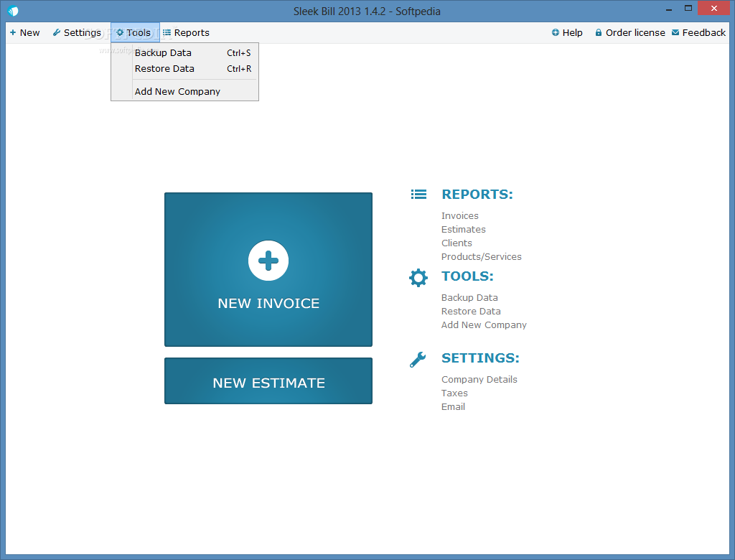The width and height of the screenshot is (735, 560).
Task: Click the round plus icon in New Invoice tile
Action: click(268, 261)
